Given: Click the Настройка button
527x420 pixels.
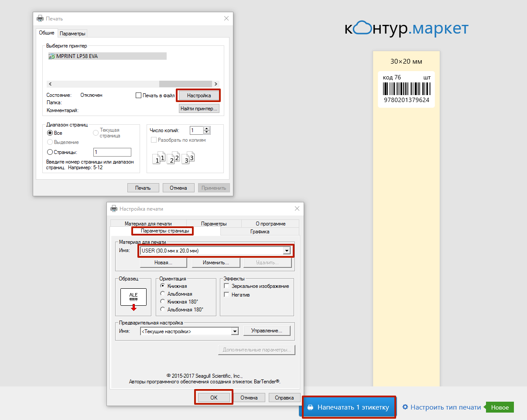Looking at the screenshot, I should click(199, 96).
